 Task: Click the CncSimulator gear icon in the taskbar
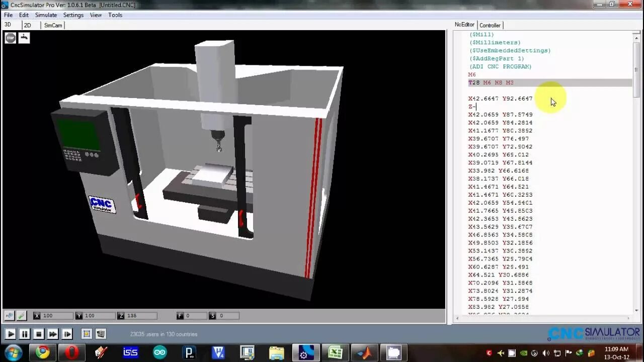click(x=306, y=352)
